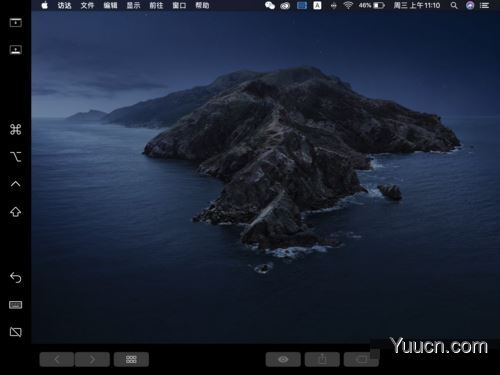Tap the Command modifier key in sidebar
Image resolution: width=500 pixels, height=375 pixels.
15,129
